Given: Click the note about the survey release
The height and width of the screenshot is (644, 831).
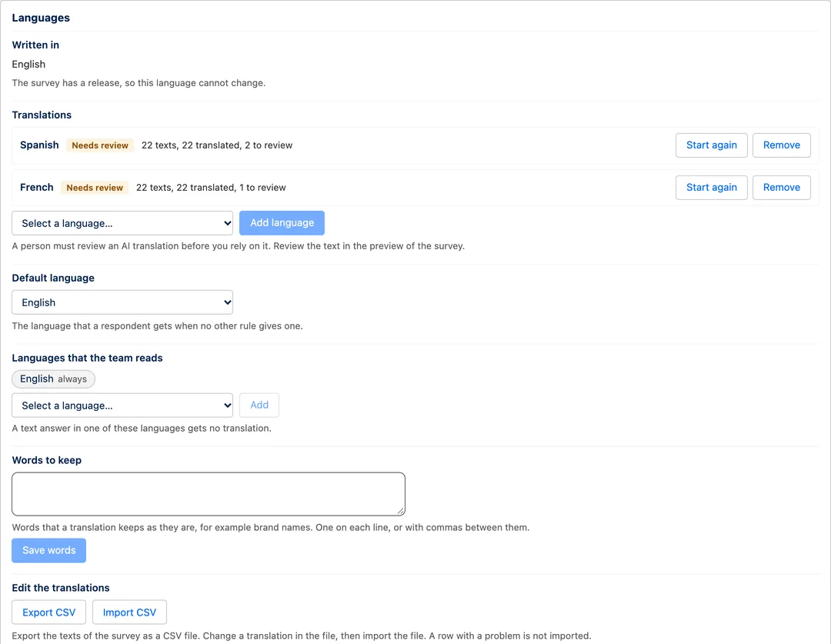Looking at the screenshot, I should [138, 83].
